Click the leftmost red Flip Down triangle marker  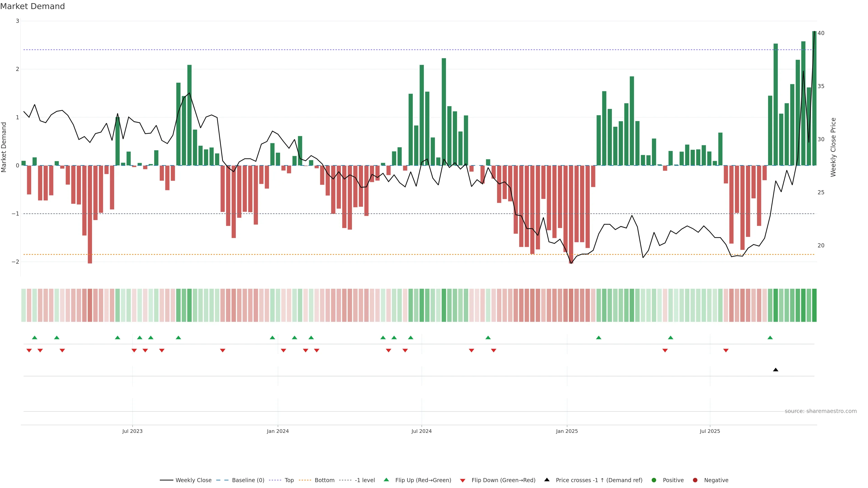click(x=29, y=351)
